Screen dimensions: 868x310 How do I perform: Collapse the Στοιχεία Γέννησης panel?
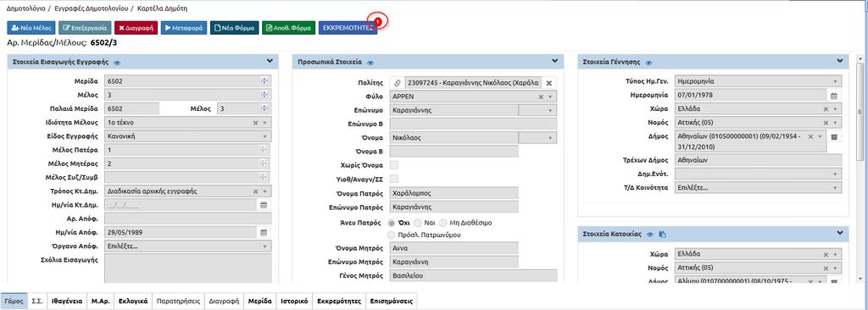840,61
